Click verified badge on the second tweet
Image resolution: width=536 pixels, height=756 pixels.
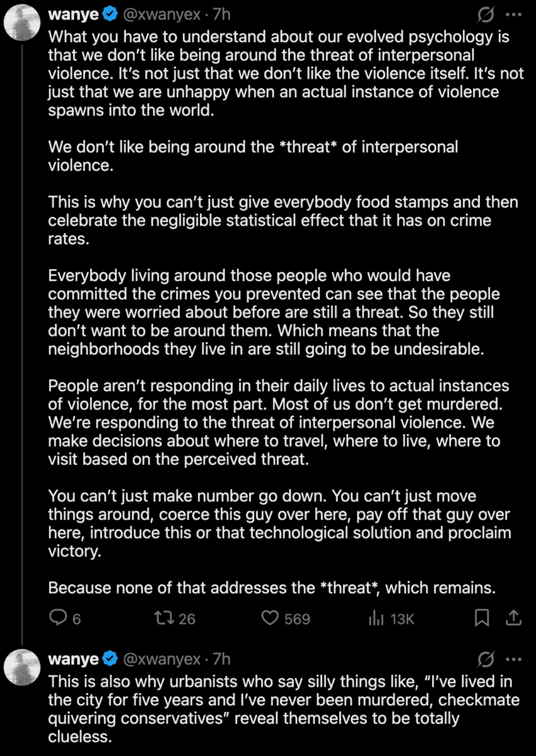[x=110, y=660]
